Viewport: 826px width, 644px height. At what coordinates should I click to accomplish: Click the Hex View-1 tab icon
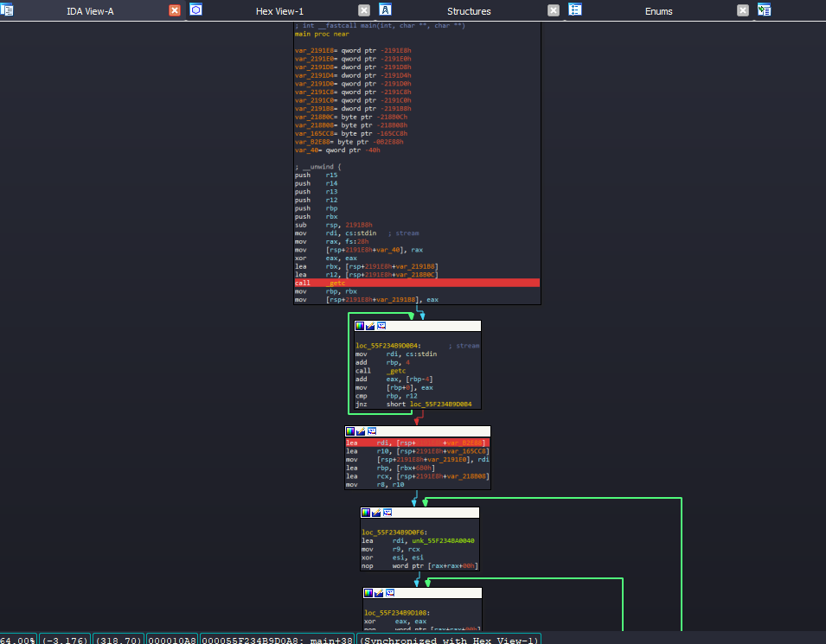(196, 10)
